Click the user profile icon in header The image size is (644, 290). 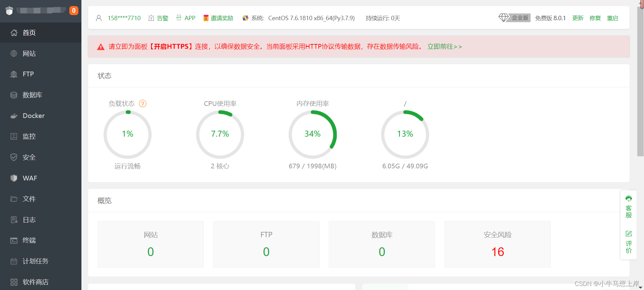point(99,18)
